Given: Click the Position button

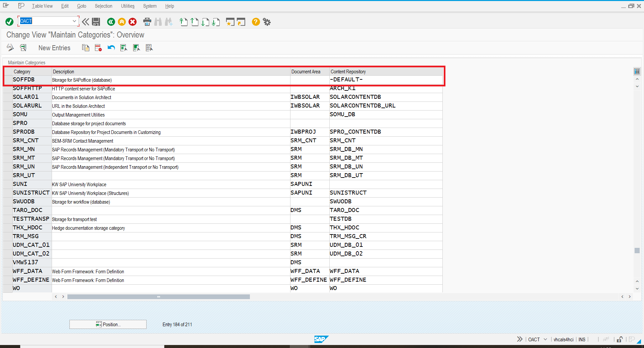Looking at the screenshot, I should [x=108, y=324].
